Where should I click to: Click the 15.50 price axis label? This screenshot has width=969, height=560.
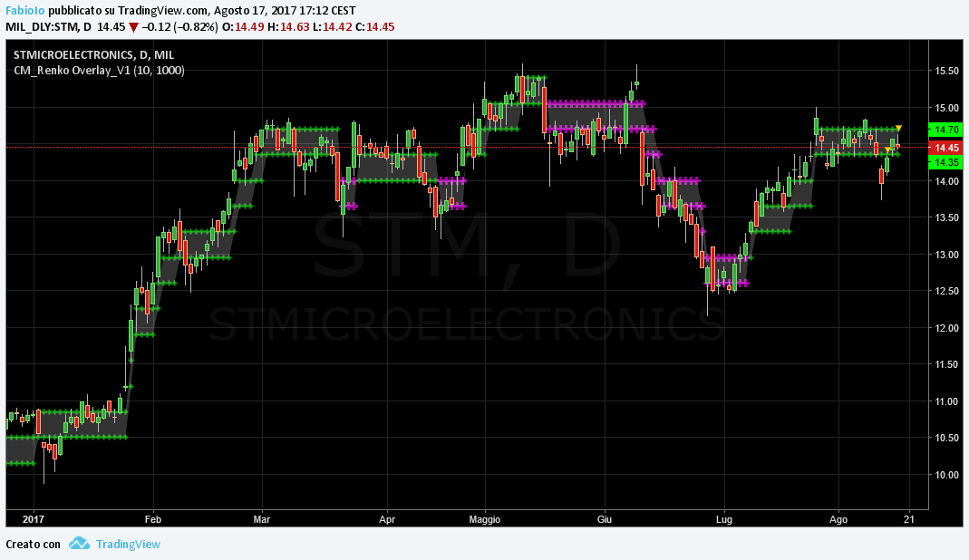946,71
